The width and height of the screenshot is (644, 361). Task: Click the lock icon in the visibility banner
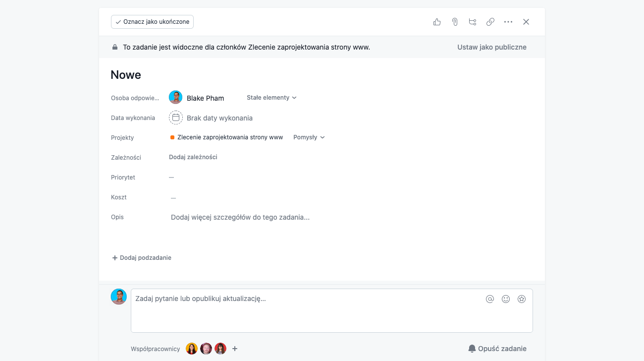coord(115,47)
